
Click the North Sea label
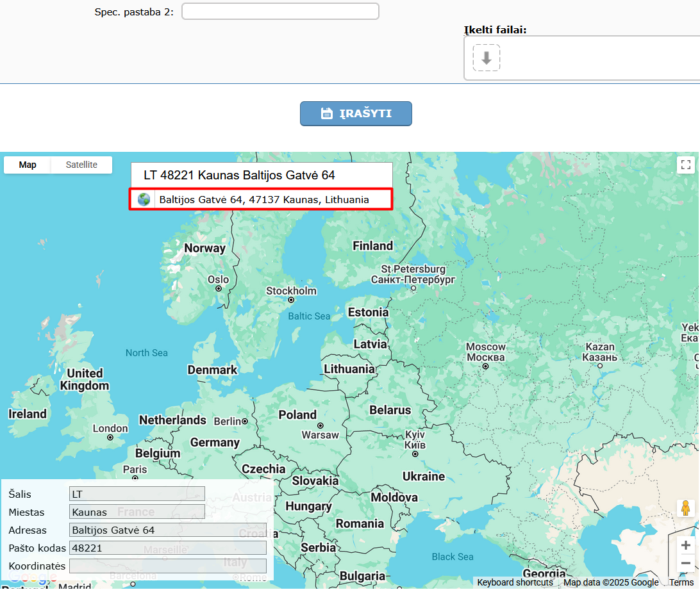(x=146, y=352)
